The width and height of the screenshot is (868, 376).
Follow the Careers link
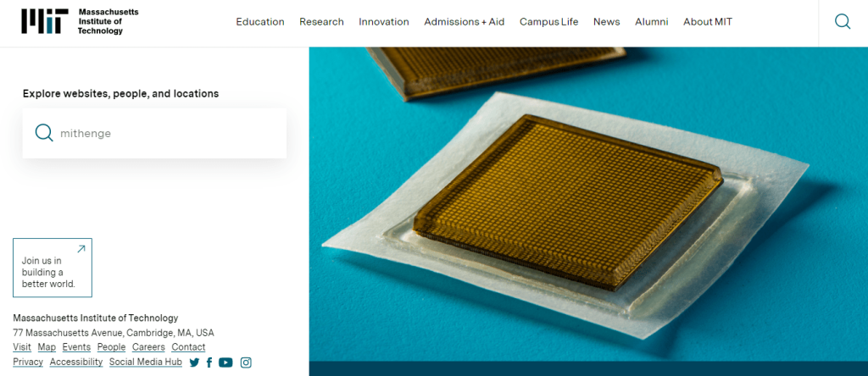pos(148,347)
